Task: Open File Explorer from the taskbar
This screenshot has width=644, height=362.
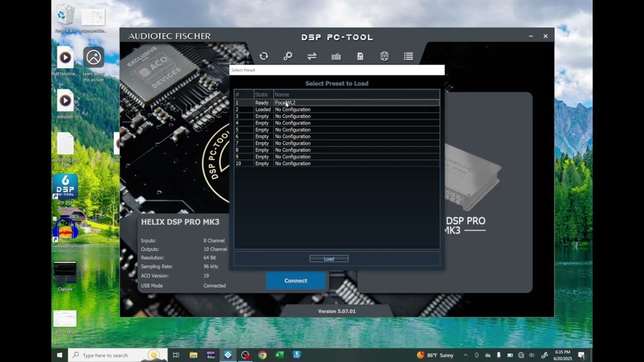Action: (x=193, y=355)
